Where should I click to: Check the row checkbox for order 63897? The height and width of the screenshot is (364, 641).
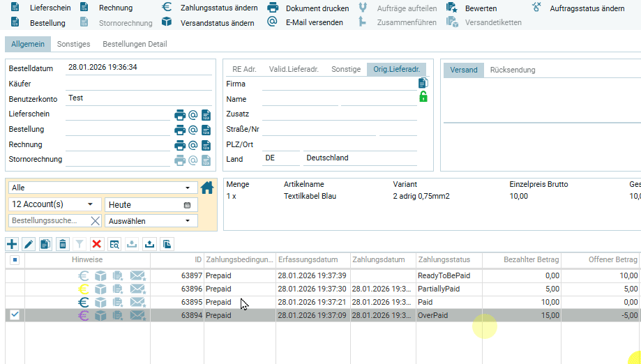[15, 275]
